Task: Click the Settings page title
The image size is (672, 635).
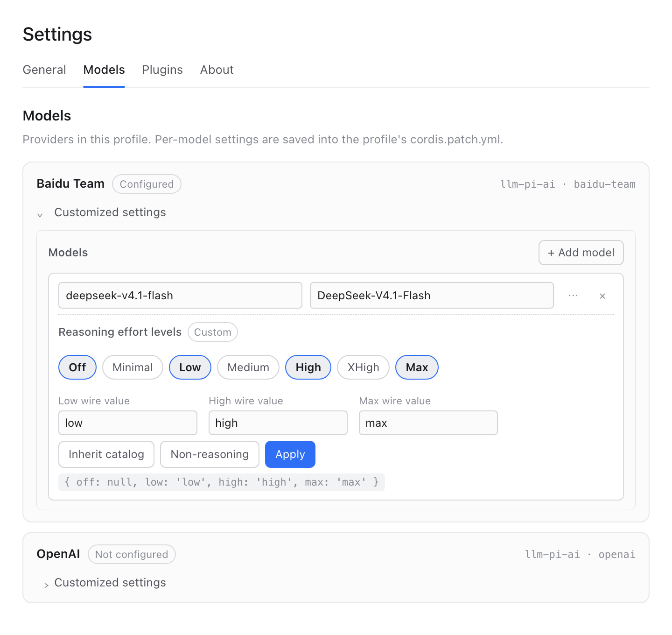Action: [x=57, y=35]
